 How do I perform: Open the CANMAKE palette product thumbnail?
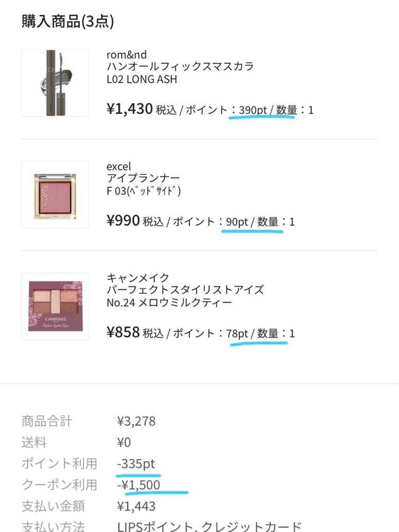55,306
